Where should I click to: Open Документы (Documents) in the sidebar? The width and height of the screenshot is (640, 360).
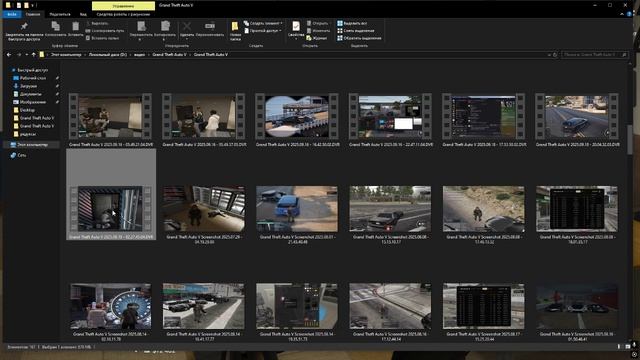click(x=31, y=94)
